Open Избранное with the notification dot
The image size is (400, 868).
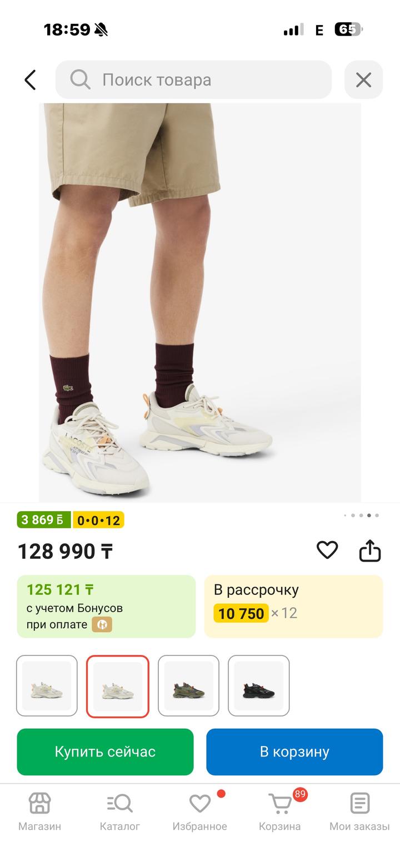198,803
